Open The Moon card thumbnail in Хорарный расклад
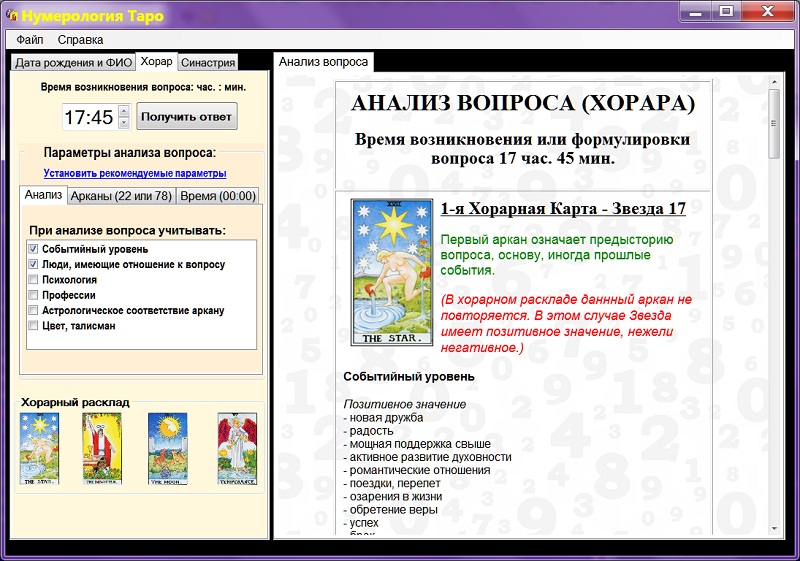Viewport: 800px width, 561px height. [x=167, y=449]
